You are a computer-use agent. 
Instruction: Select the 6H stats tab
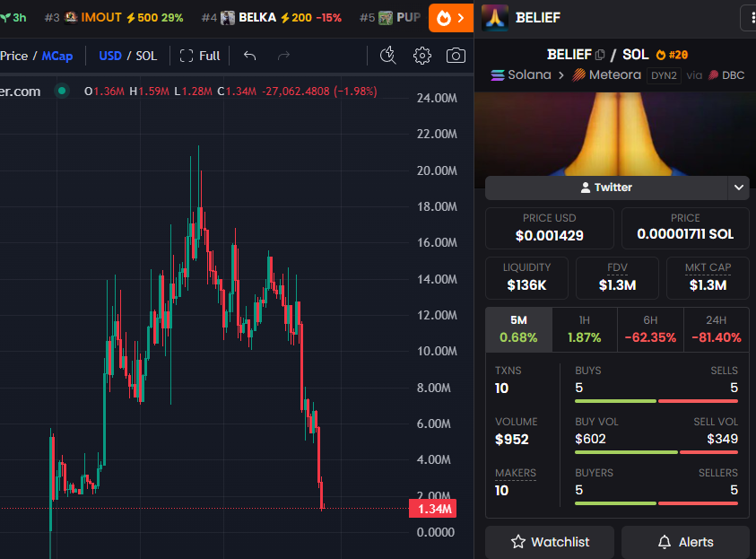(x=650, y=329)
